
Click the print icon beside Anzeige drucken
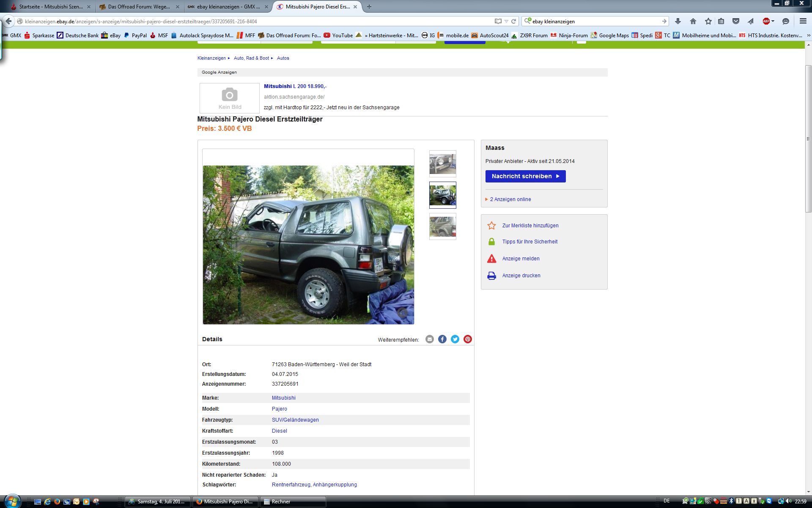tap(491, 276)
